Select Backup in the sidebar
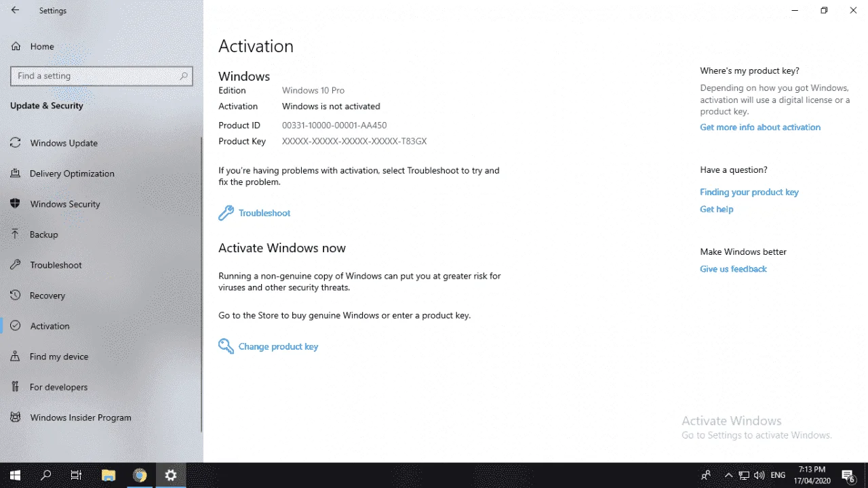868x488 pixels. pyautogui.click(x=44, y=235)
